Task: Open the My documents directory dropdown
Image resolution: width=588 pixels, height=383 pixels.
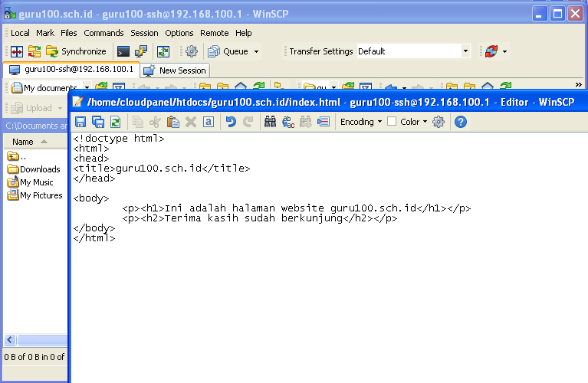Action: (x=51, y=88)
